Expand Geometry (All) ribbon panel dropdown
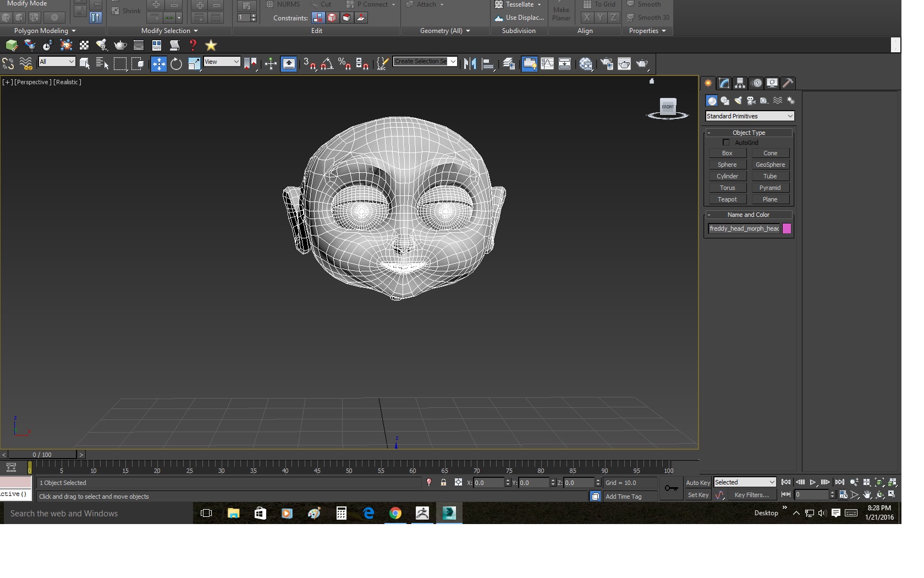 (445, 31)
